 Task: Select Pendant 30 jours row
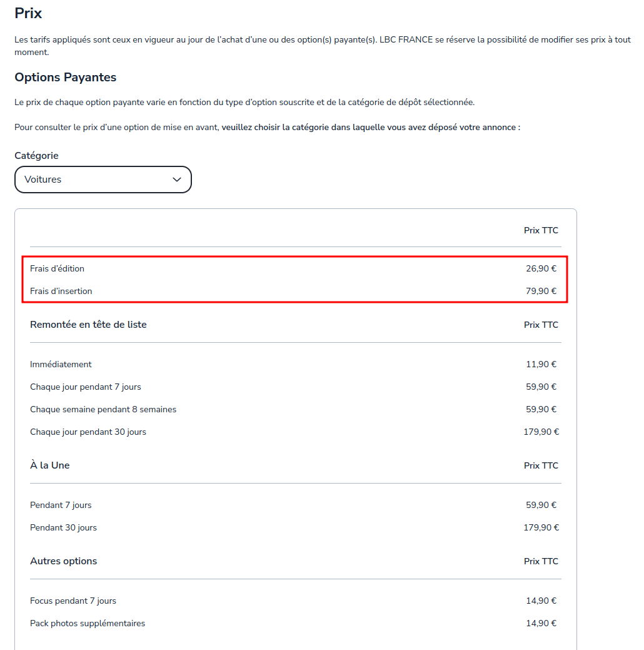(295, 528)
